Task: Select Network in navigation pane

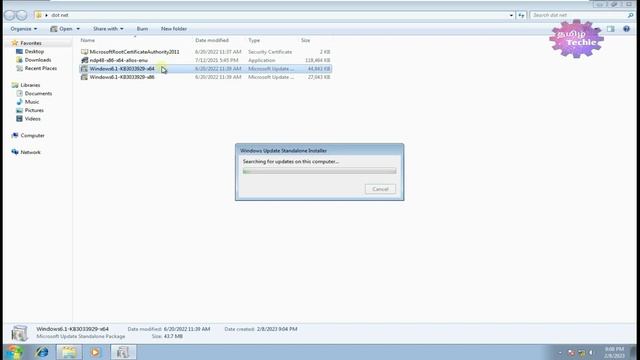Action: pyautogui.click(x=31, y=152)
